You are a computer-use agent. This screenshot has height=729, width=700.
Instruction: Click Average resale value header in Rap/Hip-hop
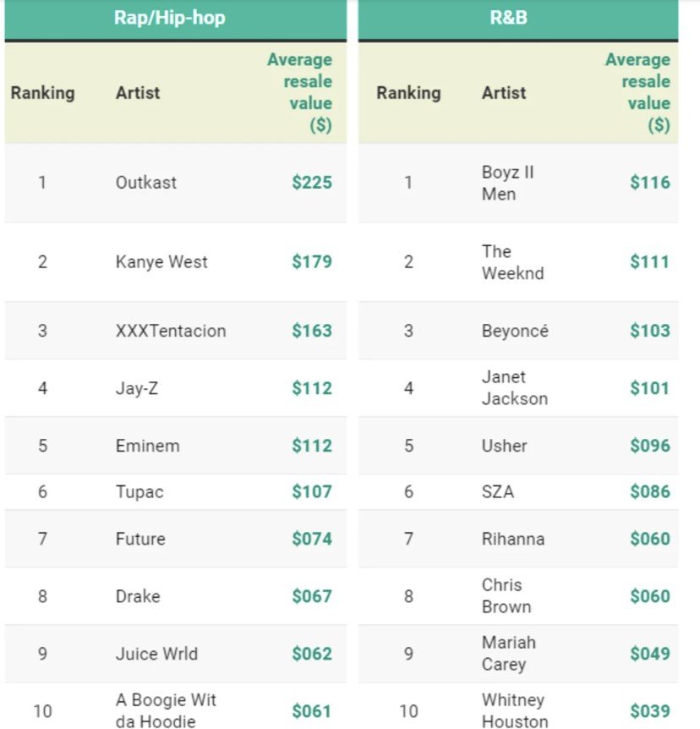(x=300, y=92)
